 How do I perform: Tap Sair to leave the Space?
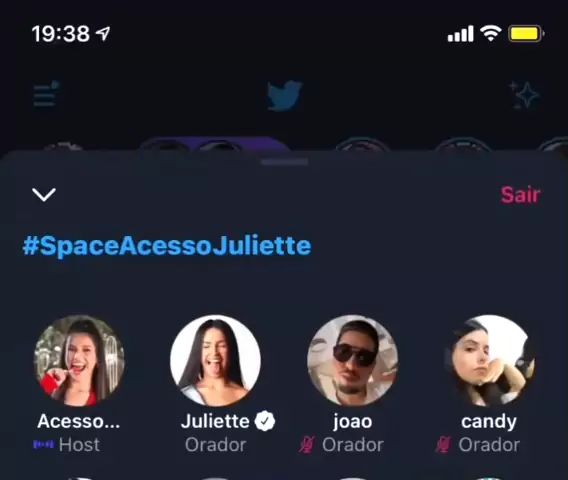521,195
